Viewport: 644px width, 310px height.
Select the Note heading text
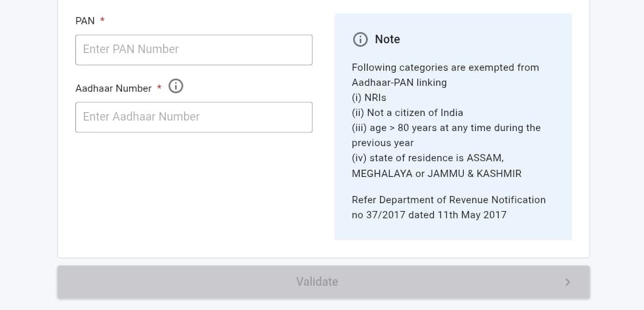point(387,39)
